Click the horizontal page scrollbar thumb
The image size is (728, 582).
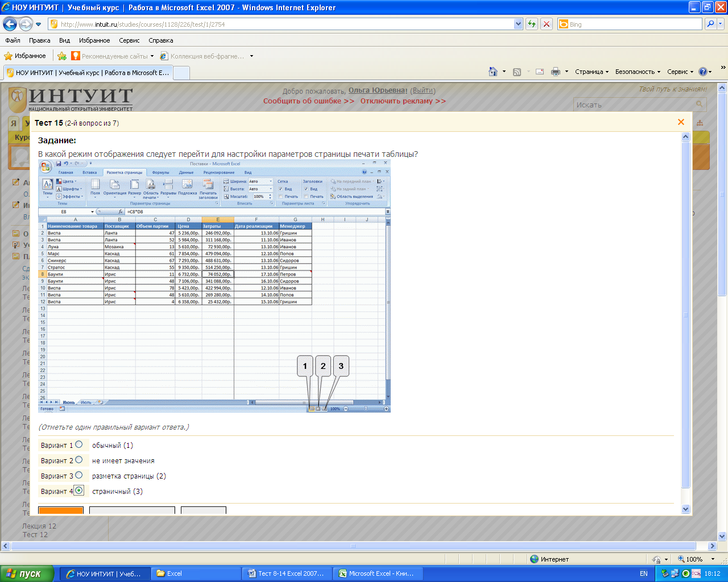(x=353, y=546)
